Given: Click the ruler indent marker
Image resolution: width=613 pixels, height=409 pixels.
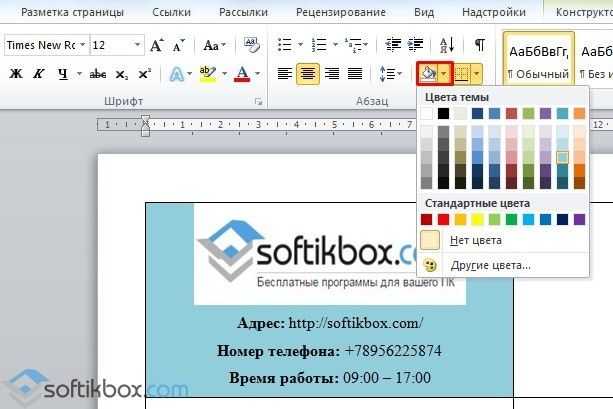Looking at the screenshot, I should tap(145, 125).
